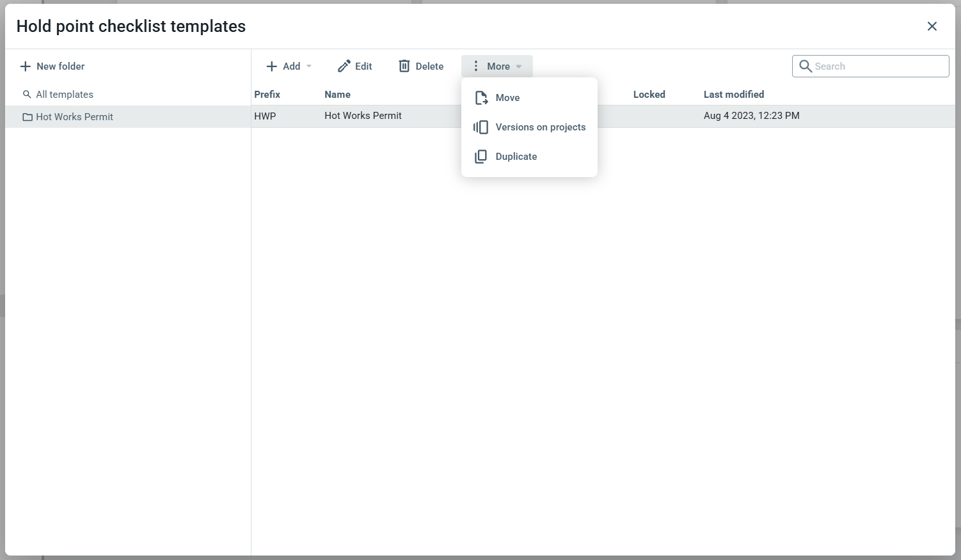The width and height of the screenshot is (961, 560).
Task: Close the Hold point checklist templates dialog
Action: tap(932, 26)
